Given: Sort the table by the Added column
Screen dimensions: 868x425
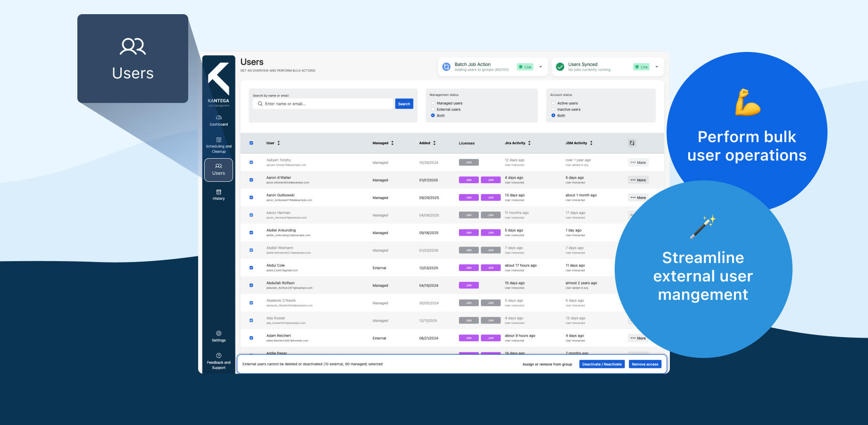Looking at the screenshot, I should point(427,143).
